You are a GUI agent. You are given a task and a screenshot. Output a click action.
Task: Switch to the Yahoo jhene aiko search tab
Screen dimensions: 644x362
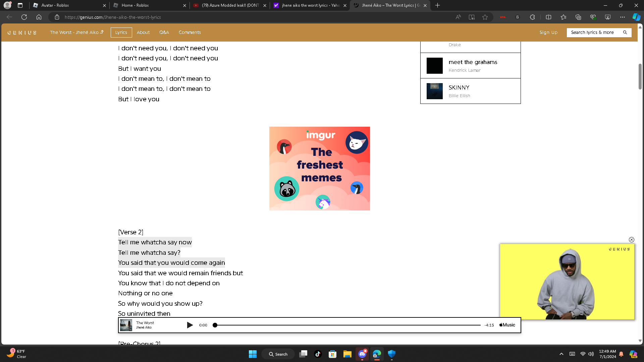point(310,5)
